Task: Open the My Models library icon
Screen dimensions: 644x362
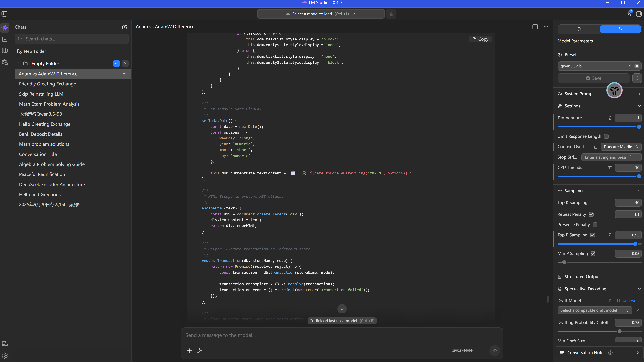Action: tap(5, 51)
